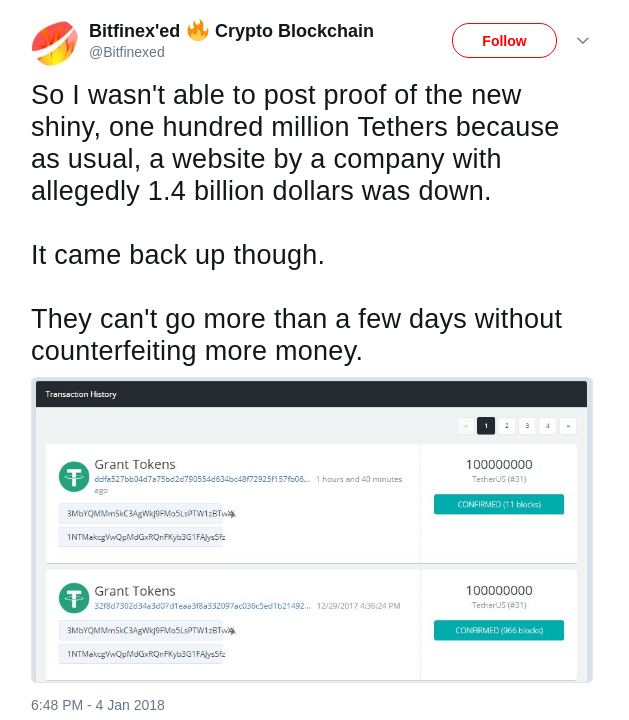
Task: Open transaction hash starting with 32f8d7302
Action: pos(201,606)
